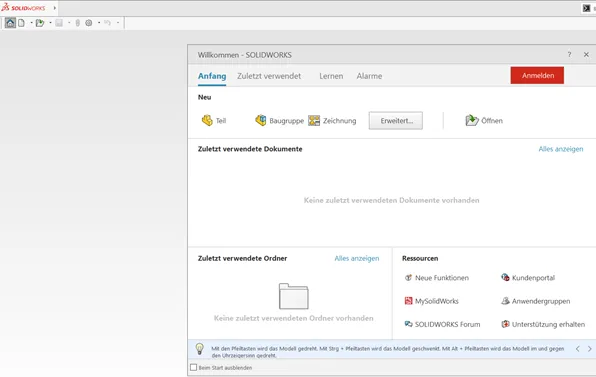Viewport: 596px width, 377px height.
Task: Click 'Keine zuletzt verwendeten Dokumente vorhanden' text
Action: [x=392, y=200]
